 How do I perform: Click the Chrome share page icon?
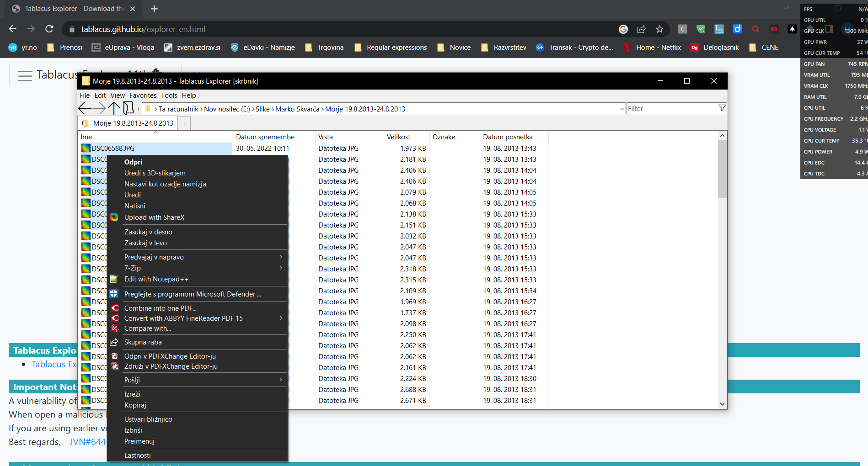click(641, 29)
